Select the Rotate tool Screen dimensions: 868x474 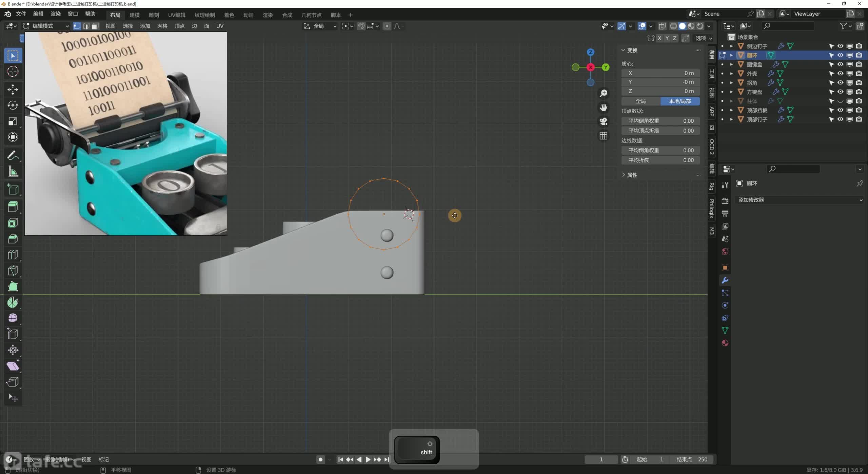[13, 105]
